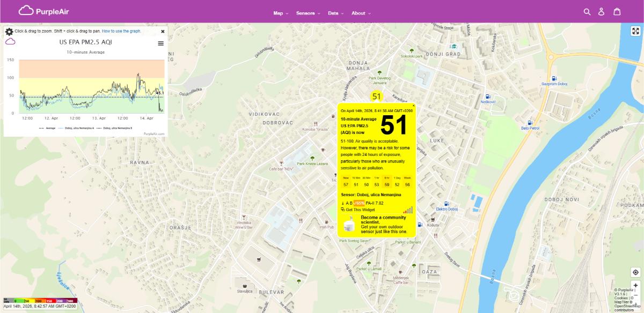This screenshot has height=313, width=644.
Task: Open the Map dropdown menu
Action: click(x=277, y=13)
